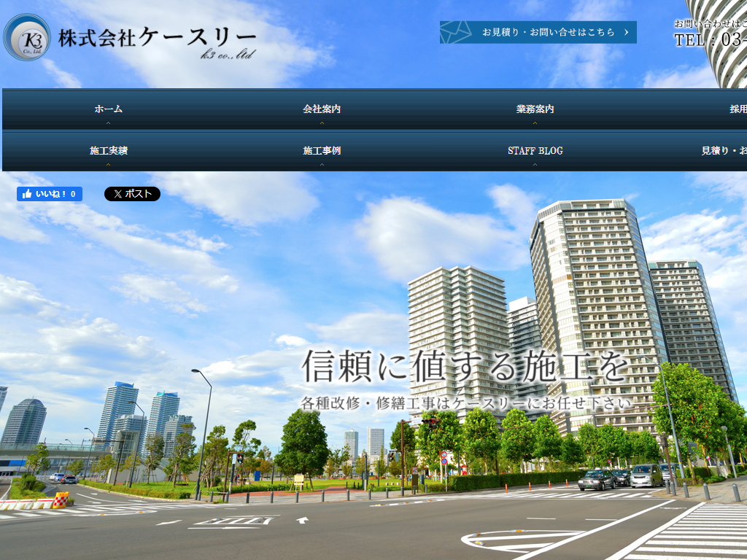Click the お見積り・お問い合せはこちら button text

click(548, 32)
